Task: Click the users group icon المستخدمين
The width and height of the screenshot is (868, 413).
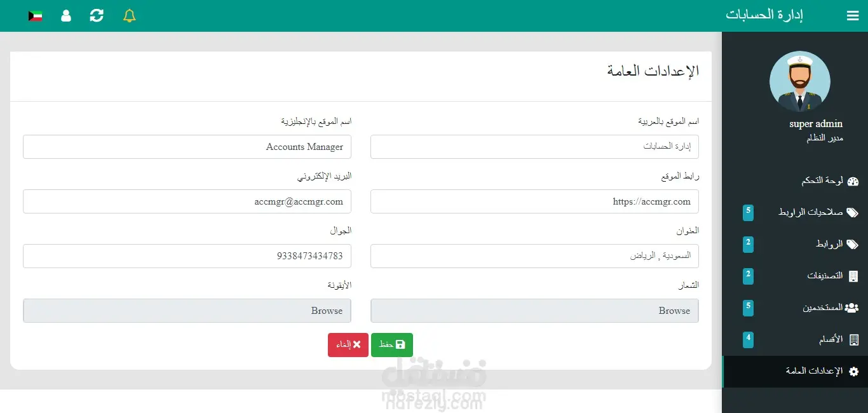Action: click(852, 308)
